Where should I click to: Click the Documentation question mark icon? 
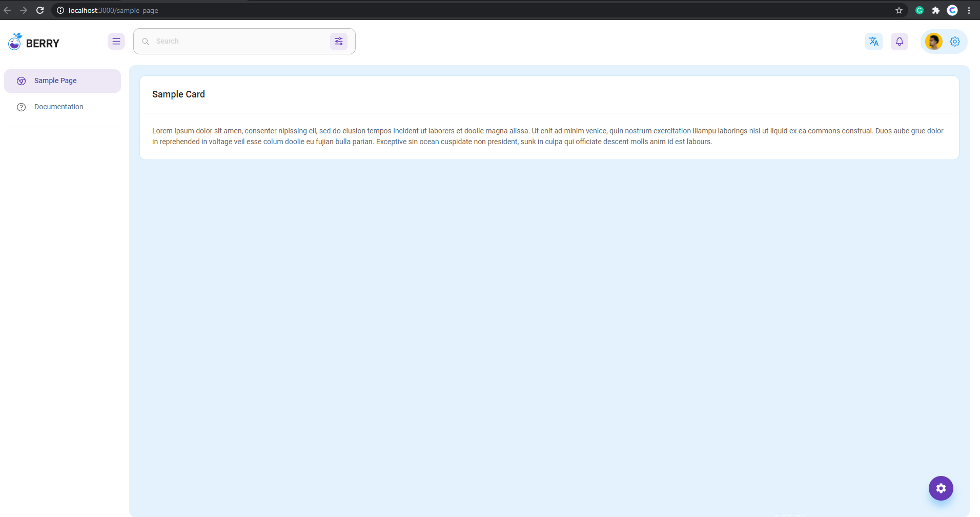point(21,107)
